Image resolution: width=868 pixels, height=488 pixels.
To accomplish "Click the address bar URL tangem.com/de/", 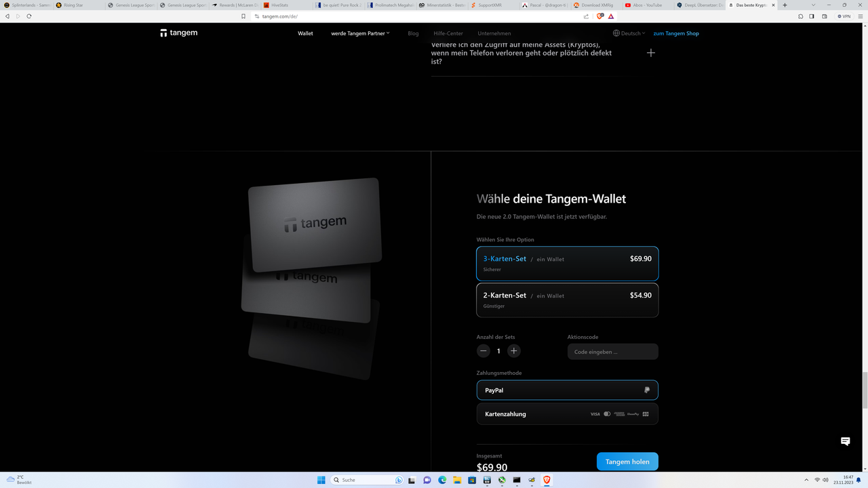I will [280, 16].
